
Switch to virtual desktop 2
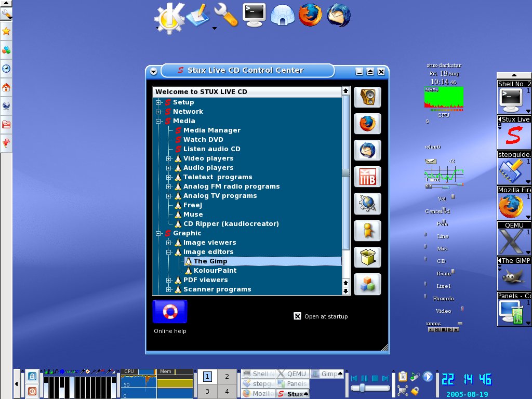227,376
